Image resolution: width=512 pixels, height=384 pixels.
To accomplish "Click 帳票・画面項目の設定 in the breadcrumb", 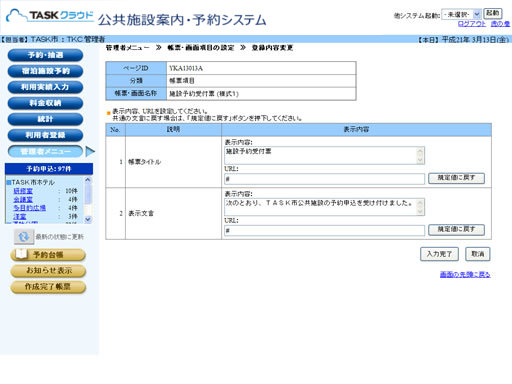I will (201, 48).
